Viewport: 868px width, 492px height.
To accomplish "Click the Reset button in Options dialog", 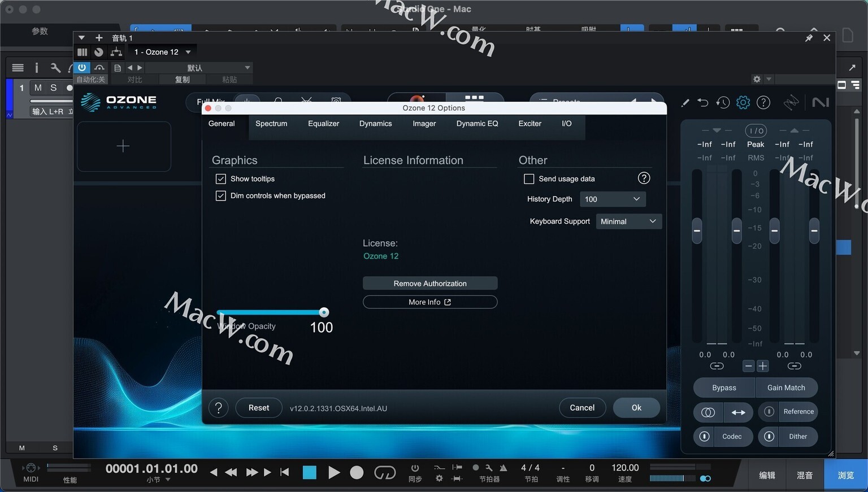I will tap(259, 408).
